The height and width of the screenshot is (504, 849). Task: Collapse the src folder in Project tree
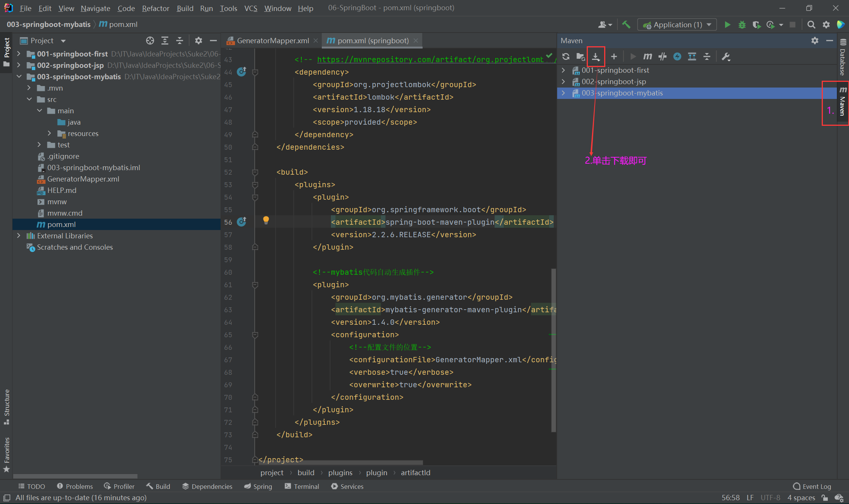click(30, 99)
